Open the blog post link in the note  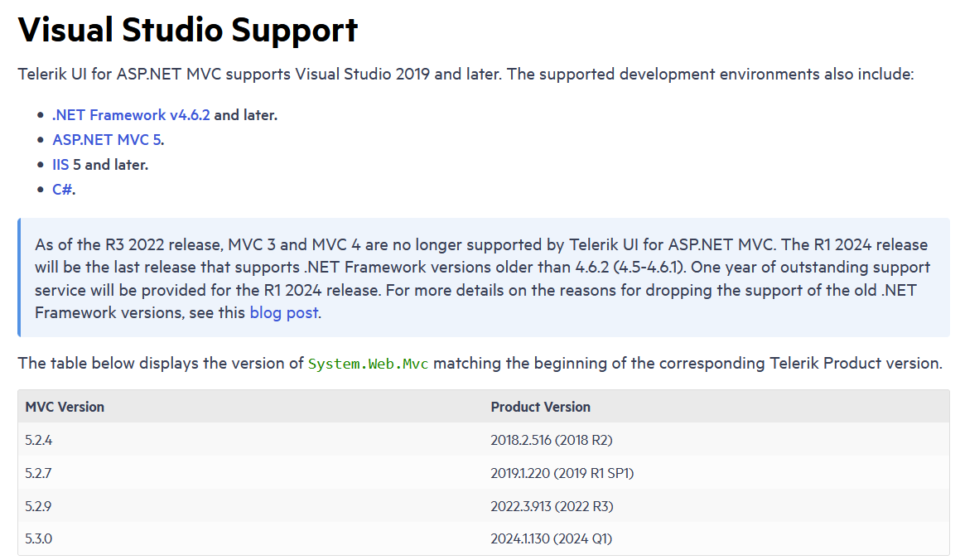(284, 312)
